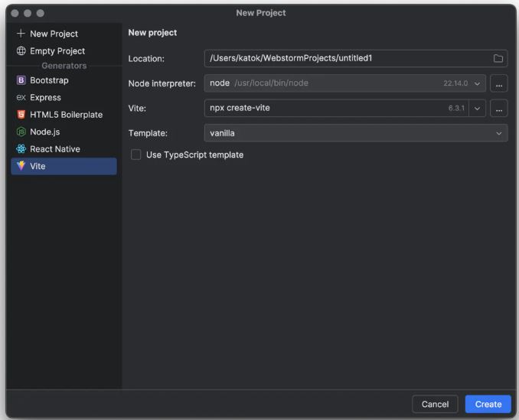Close the New Project dialog window
This screenshot has height=420, width=519.
15,13
